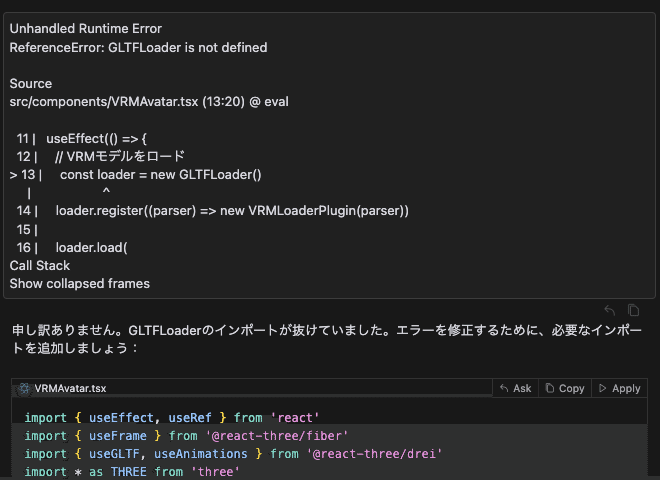This screenshot has width=660, height=480.
Task: Click line 16 with loader.load(
Action: point(72,247)
